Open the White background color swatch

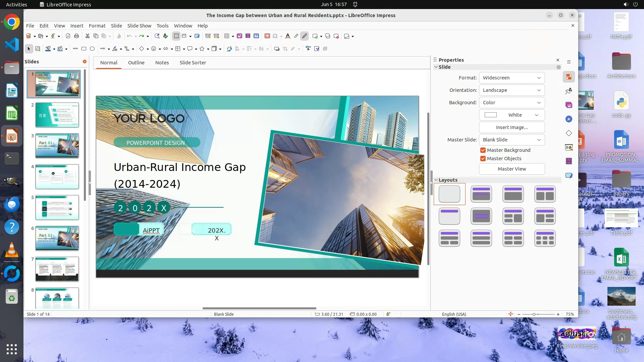512,115
